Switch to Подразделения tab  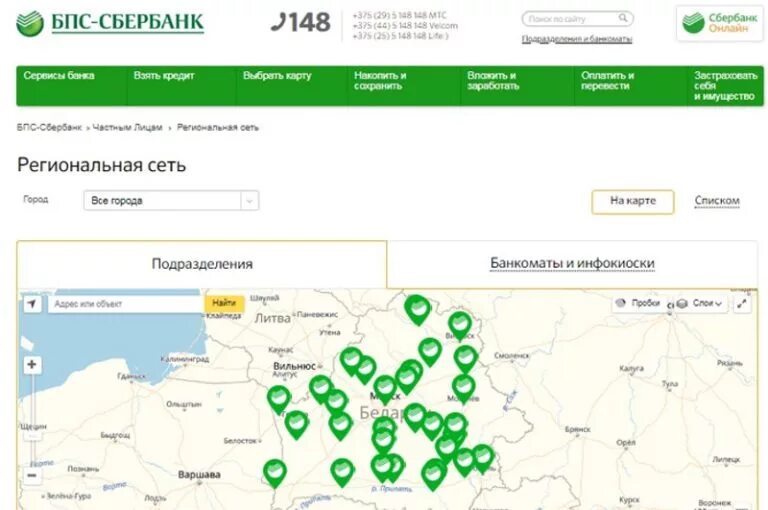point(202,264)
